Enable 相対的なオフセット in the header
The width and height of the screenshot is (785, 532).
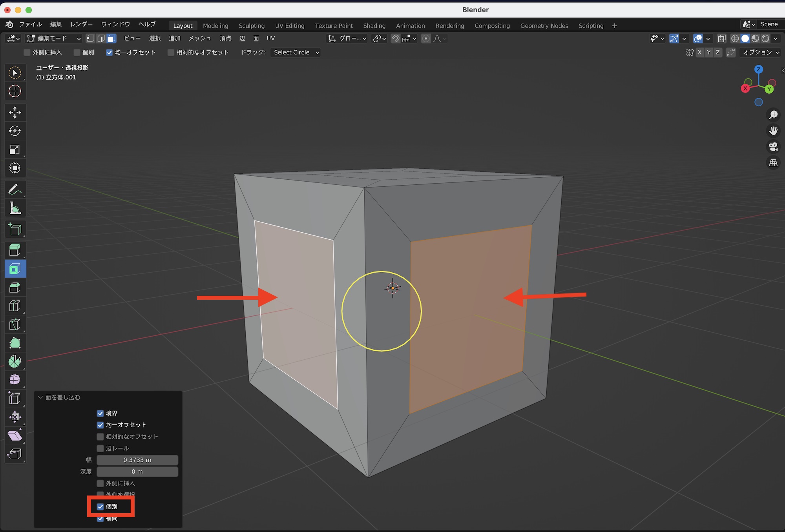click(x=171, y=53)
